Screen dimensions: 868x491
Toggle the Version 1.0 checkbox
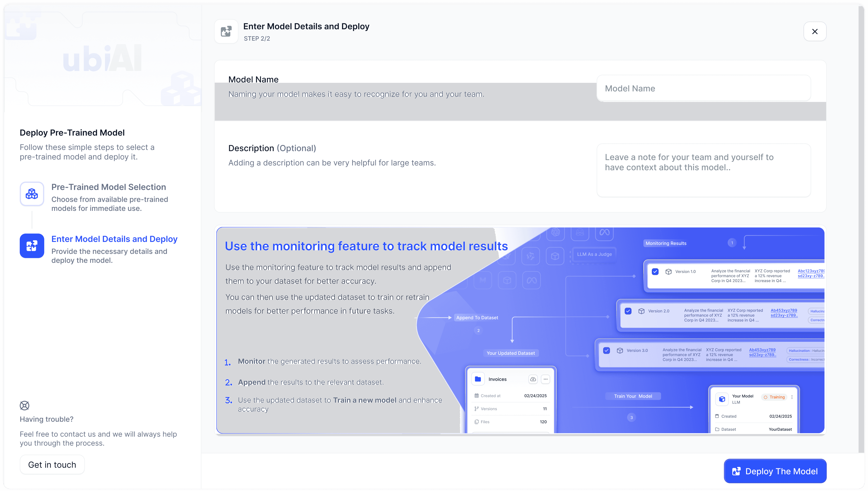click(x=655, y=271)
